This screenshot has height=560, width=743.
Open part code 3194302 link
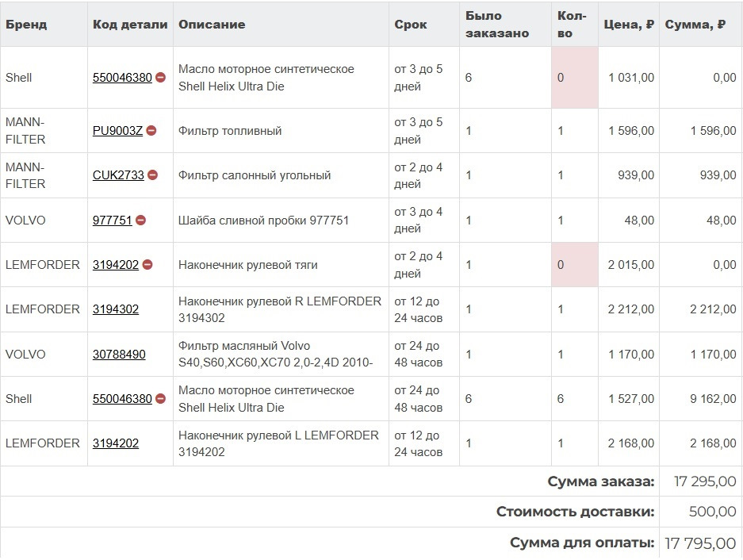(116, 309)
